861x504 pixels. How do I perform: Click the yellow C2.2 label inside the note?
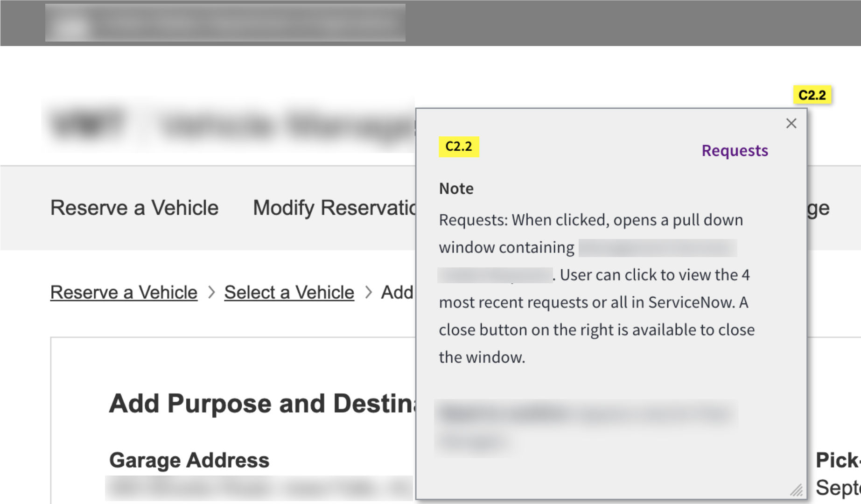pos(459,147)
